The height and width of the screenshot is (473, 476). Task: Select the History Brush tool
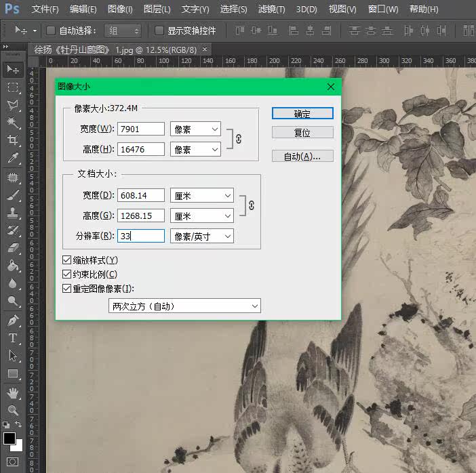13,230
